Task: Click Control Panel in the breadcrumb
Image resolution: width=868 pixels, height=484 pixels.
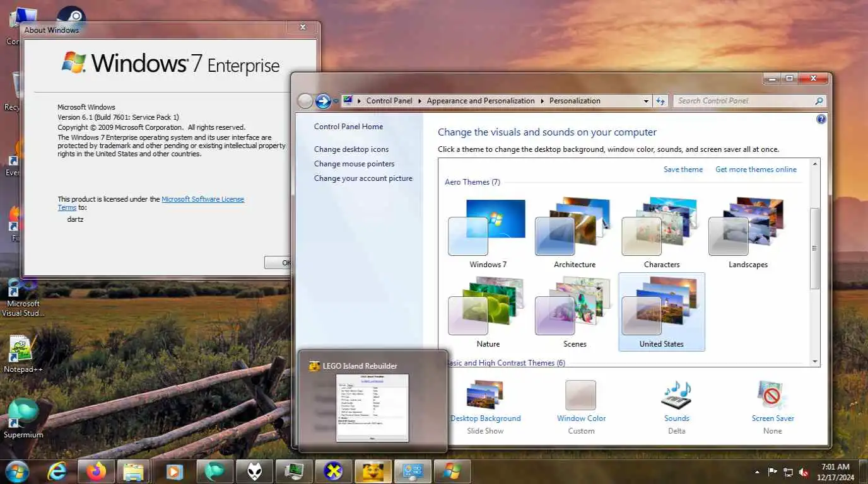Action: pos(389,101)
